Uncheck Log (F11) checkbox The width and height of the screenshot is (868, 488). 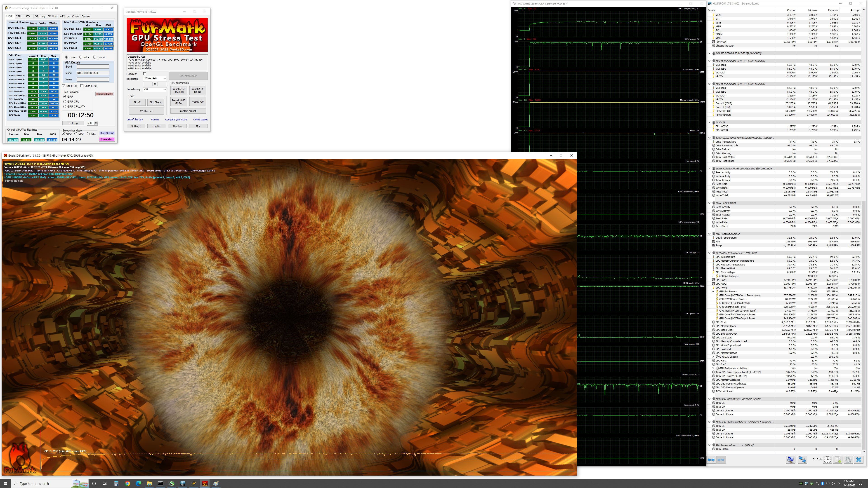coord(64,86)
